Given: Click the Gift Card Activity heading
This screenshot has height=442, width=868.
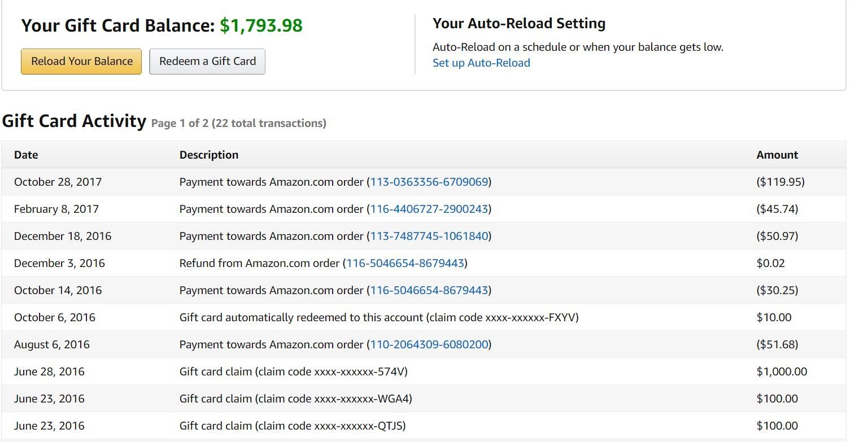Looking at the screenshot, I should pyautogui.click(x=74, y=121).
